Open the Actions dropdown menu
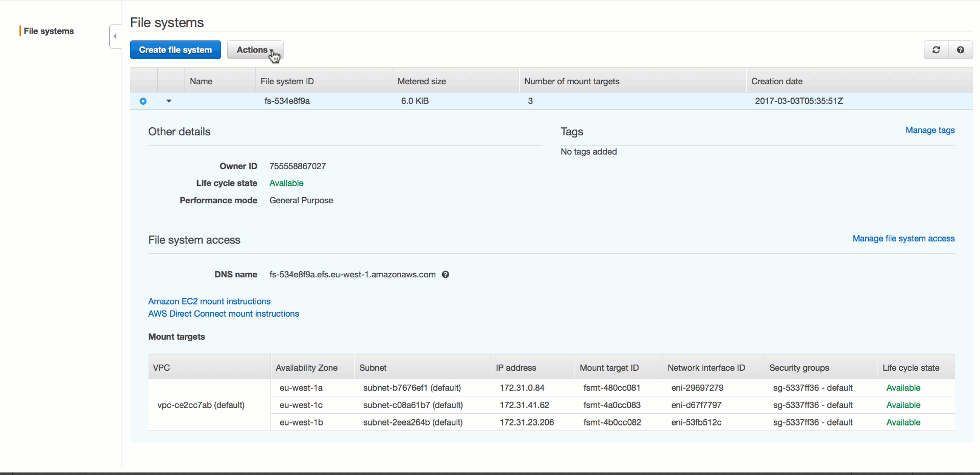Screen dimensions: 980x475 click(255, 50)
